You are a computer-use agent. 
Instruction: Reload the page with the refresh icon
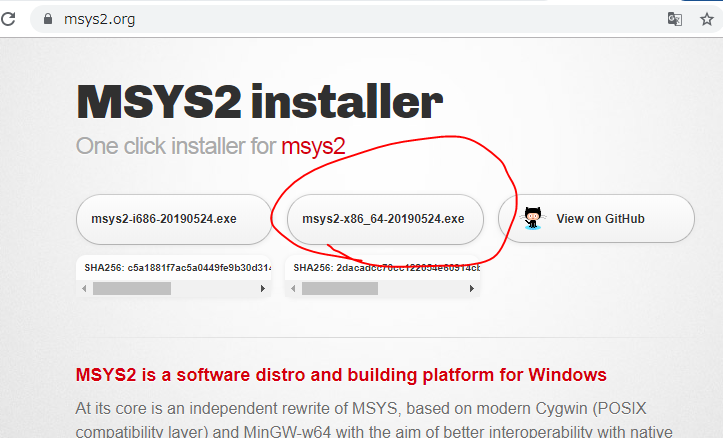click(8, 19)
